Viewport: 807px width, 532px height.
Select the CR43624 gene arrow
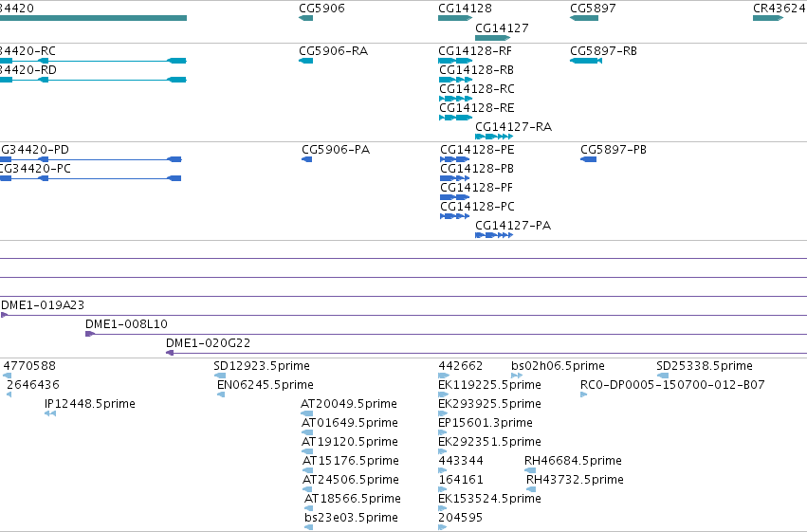[x=768, y=18]
